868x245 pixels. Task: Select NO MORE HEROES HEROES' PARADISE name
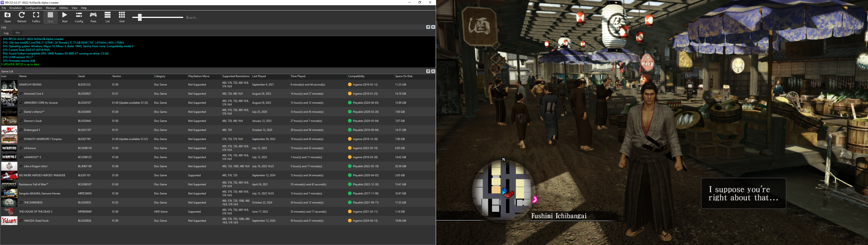pos(42,175)
